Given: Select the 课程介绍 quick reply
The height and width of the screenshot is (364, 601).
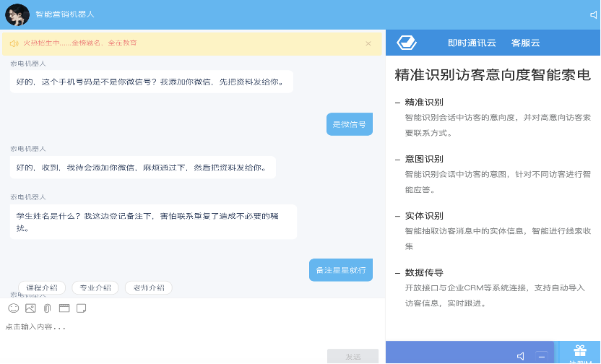Looking at the screenshot, I should pyautogui.click(x=42, y=287).
